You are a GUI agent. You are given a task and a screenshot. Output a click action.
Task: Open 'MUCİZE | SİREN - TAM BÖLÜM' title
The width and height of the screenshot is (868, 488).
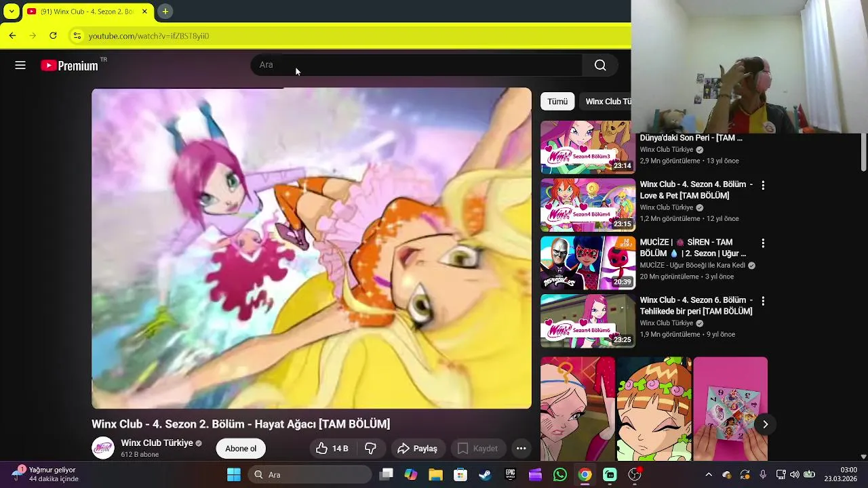pos(693,247)
